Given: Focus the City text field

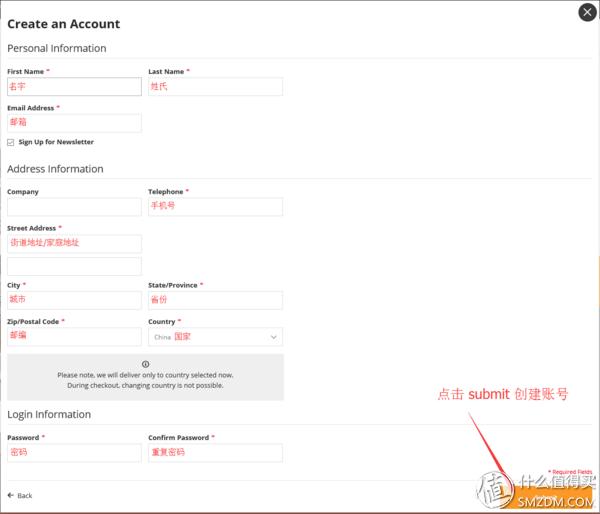Looking at the screenshot, I should (74, 300).
